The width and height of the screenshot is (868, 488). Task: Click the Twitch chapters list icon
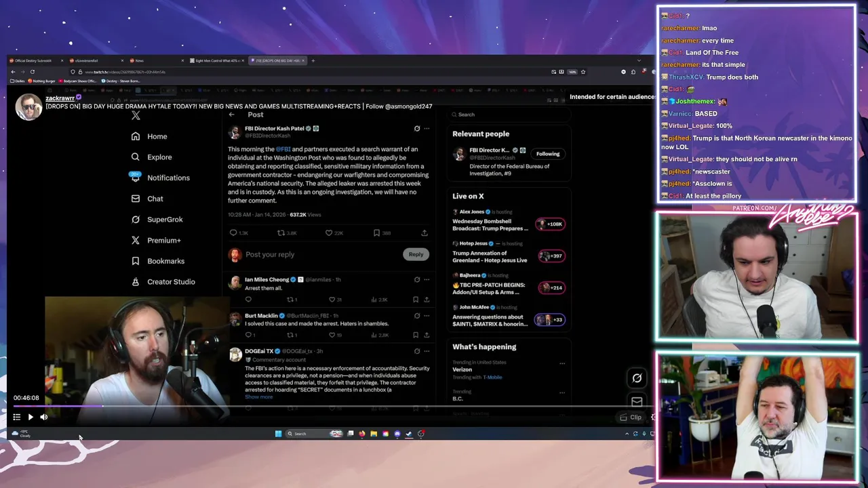[17, 417]
